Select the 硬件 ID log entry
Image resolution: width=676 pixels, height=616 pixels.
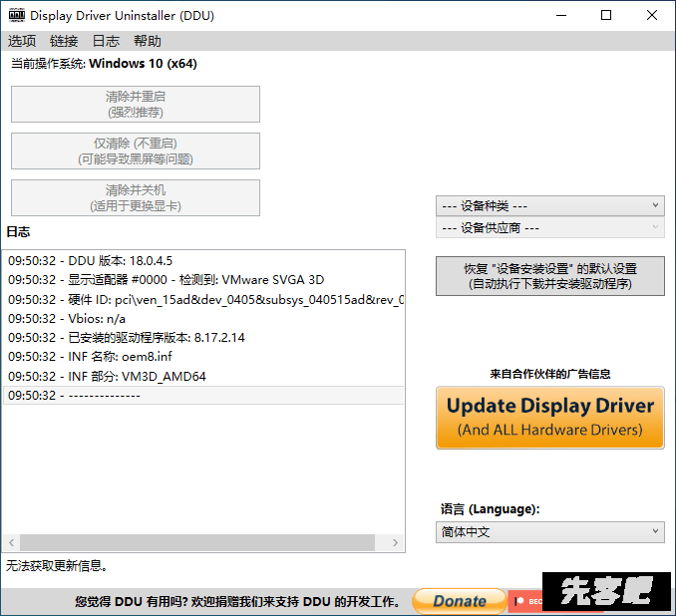click(205, 299)
